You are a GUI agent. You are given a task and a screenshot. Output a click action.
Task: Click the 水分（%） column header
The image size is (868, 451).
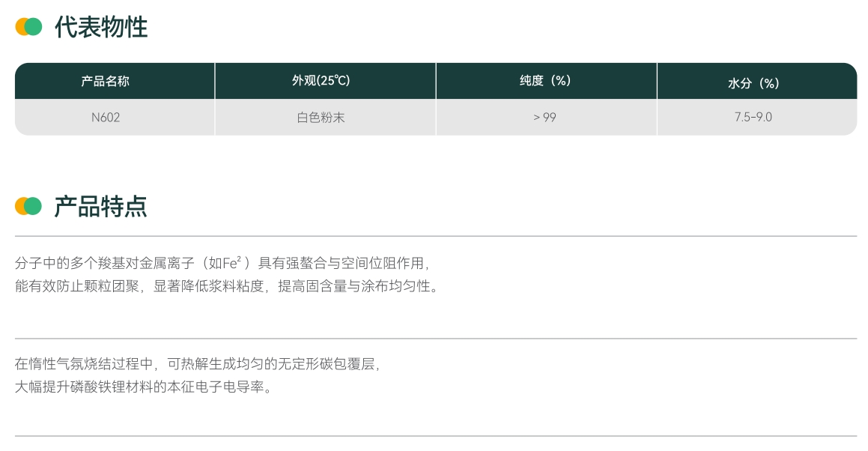coord(753,82)
